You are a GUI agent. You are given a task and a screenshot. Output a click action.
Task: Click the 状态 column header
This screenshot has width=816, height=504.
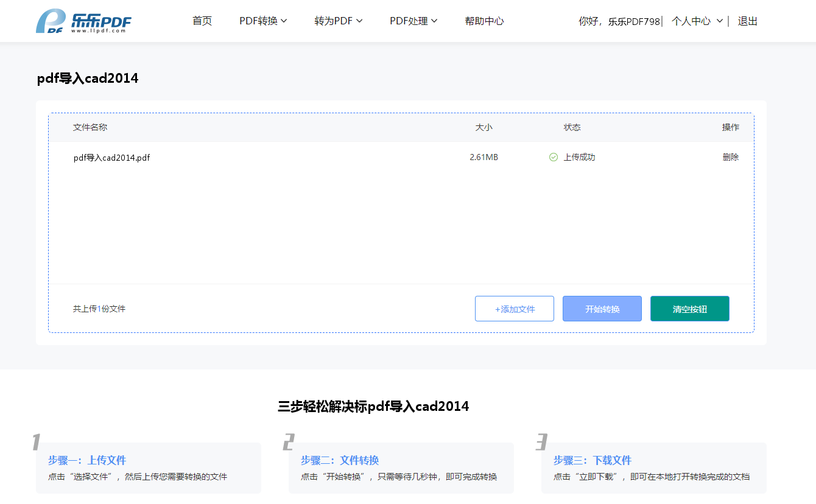572,127
